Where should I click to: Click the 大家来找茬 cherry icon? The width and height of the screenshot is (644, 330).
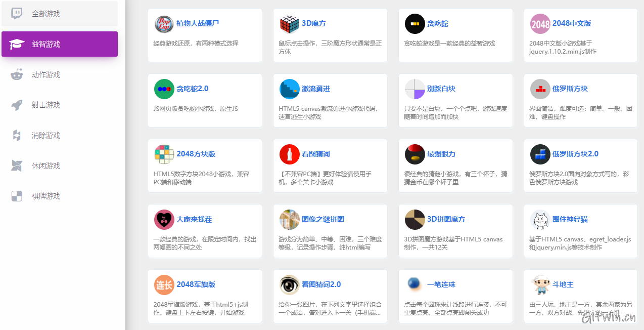(164, 220)
